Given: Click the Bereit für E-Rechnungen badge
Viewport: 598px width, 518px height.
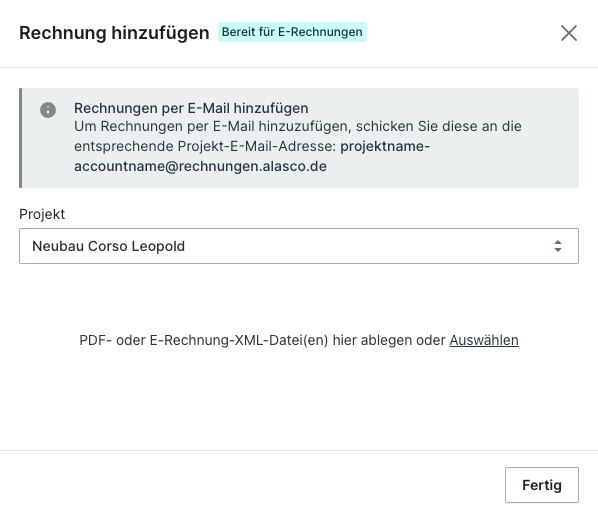Looking at the screenshot, I should tap(292, 32).
